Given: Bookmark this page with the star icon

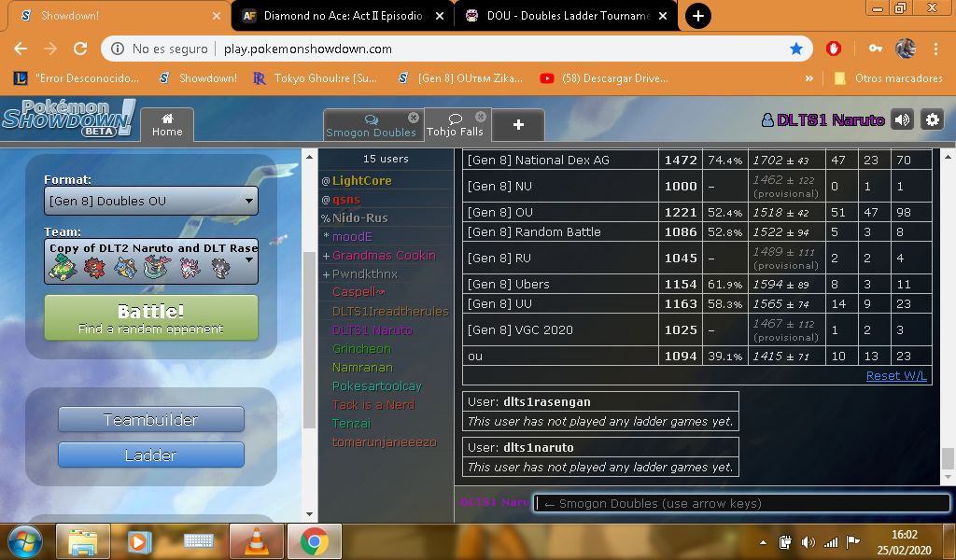Looking at the screenshot, I should [796, 49].
